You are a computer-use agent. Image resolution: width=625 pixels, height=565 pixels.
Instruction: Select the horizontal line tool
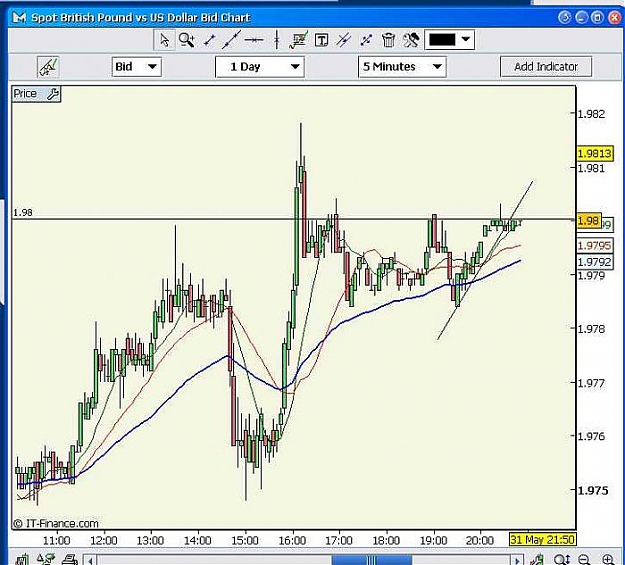tap(254, 40)
